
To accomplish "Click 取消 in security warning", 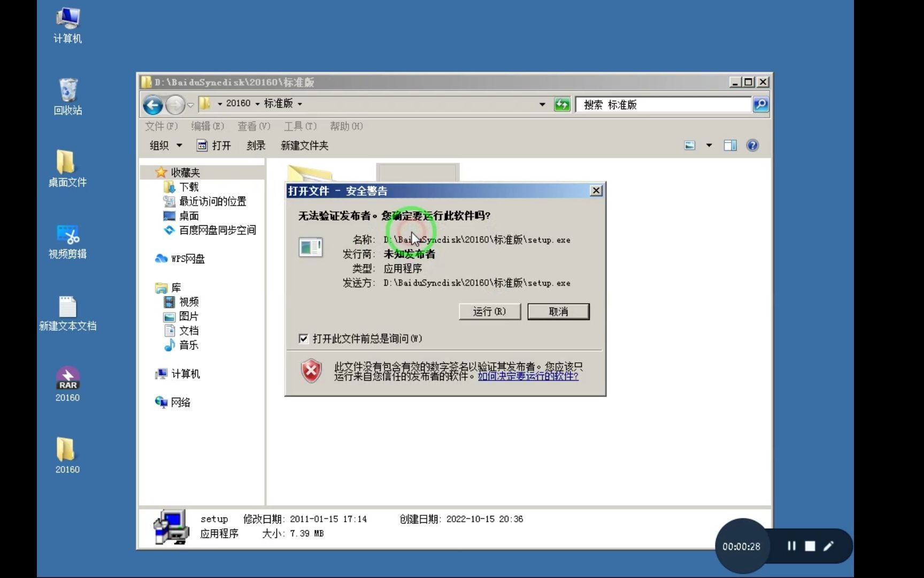I will (x=558, y=311).
